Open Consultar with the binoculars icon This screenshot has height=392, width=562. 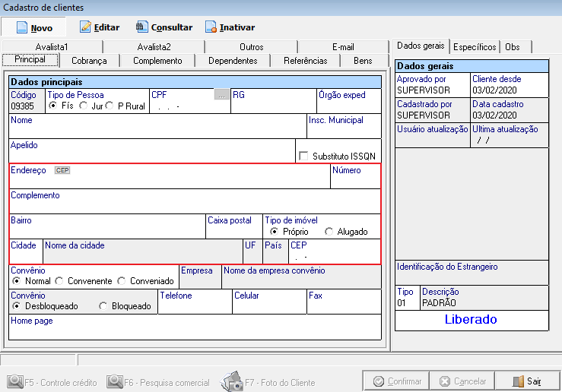[164, 27]
